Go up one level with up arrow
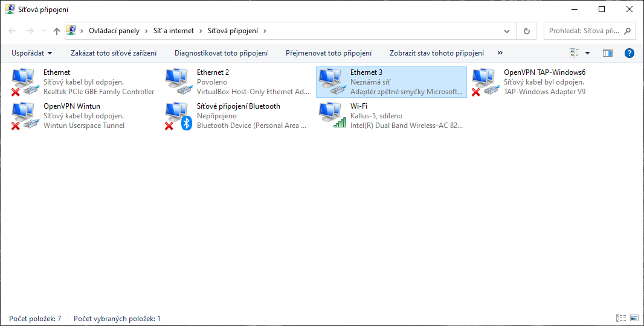The image size is (644, 326). point(57,31)
